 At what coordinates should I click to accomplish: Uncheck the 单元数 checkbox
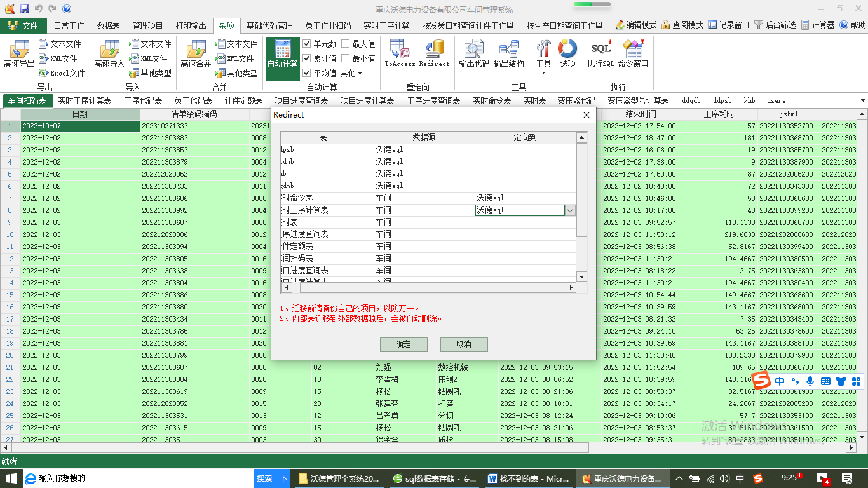307,44
